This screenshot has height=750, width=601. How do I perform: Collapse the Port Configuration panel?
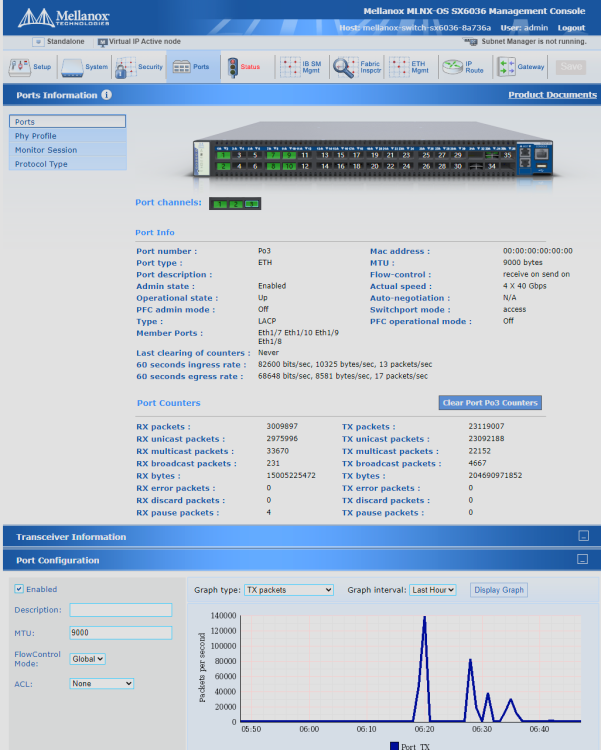coord(582,559)
